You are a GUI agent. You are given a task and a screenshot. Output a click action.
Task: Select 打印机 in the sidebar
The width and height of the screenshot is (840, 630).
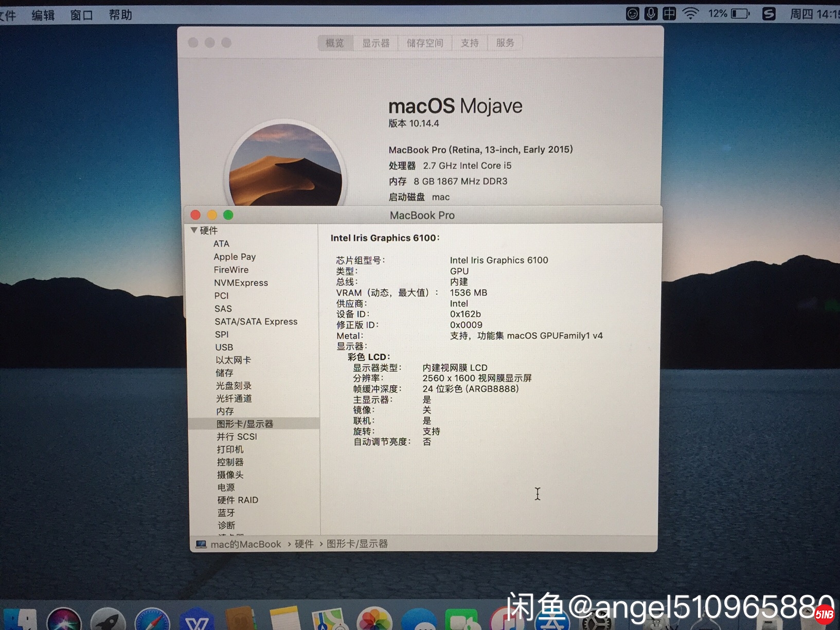click(x=230, y=449)
